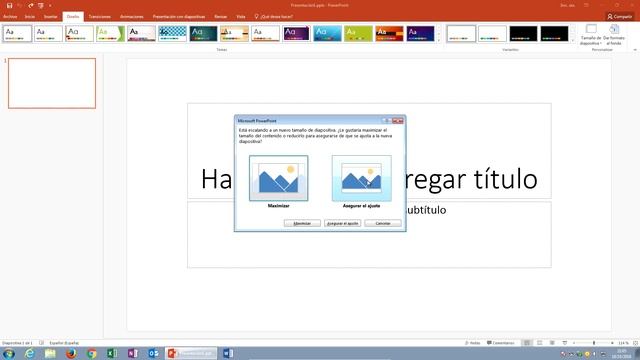Open Excel from the taskbar
This screenshot has width=640, height=360.
(x=112, y=353)
